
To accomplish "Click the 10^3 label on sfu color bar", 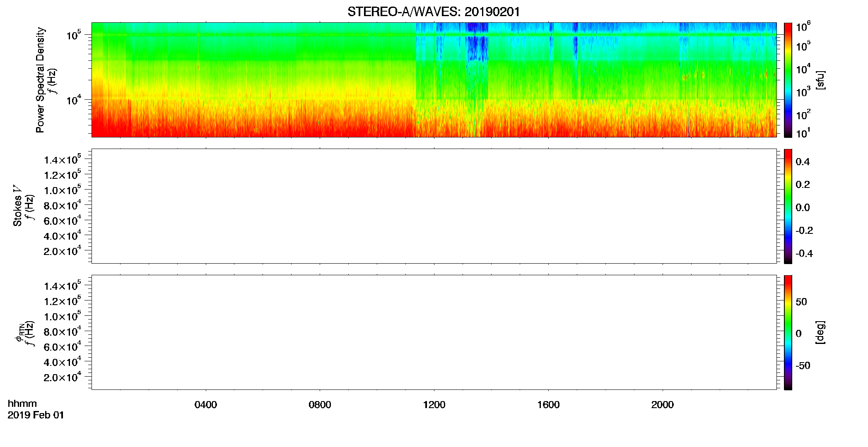I will (x=803, y=92).
